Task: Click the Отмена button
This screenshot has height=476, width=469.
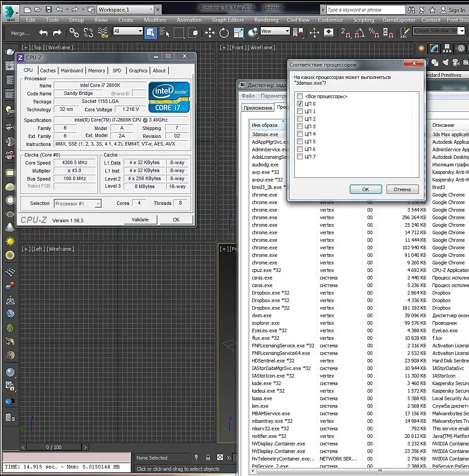Action: (402, 189)
